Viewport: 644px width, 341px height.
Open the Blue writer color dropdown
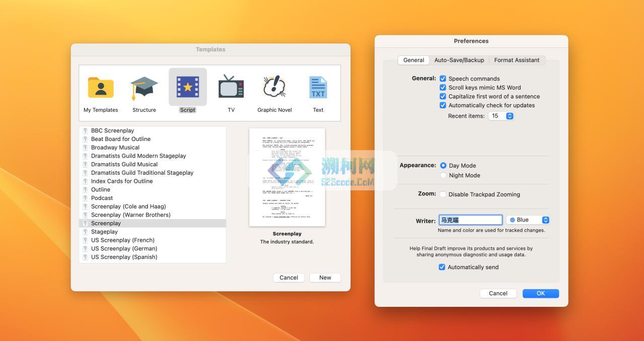tap(528, 220)
